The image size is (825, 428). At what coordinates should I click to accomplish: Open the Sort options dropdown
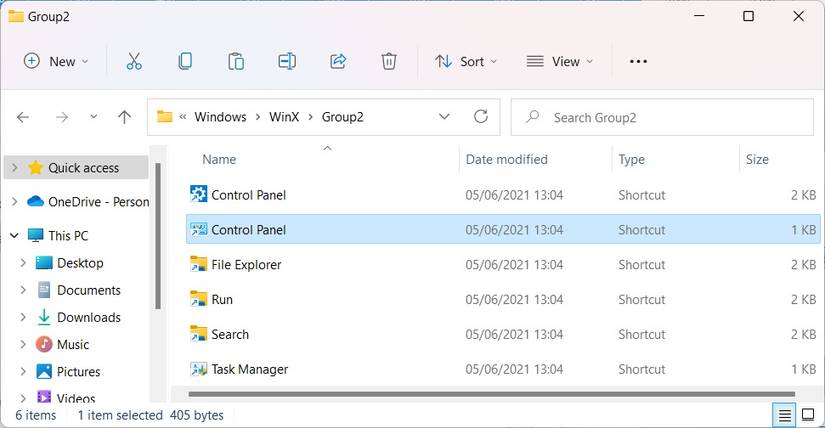coord(466,62)
